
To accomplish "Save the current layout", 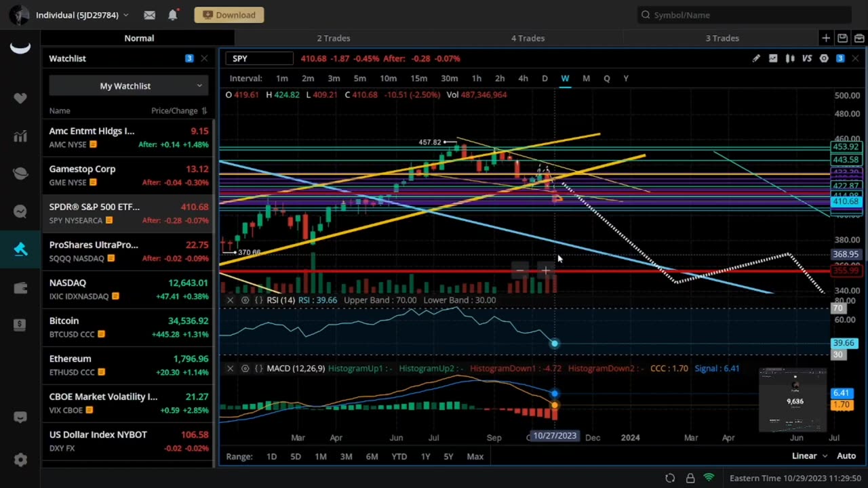I will point(842,38).
